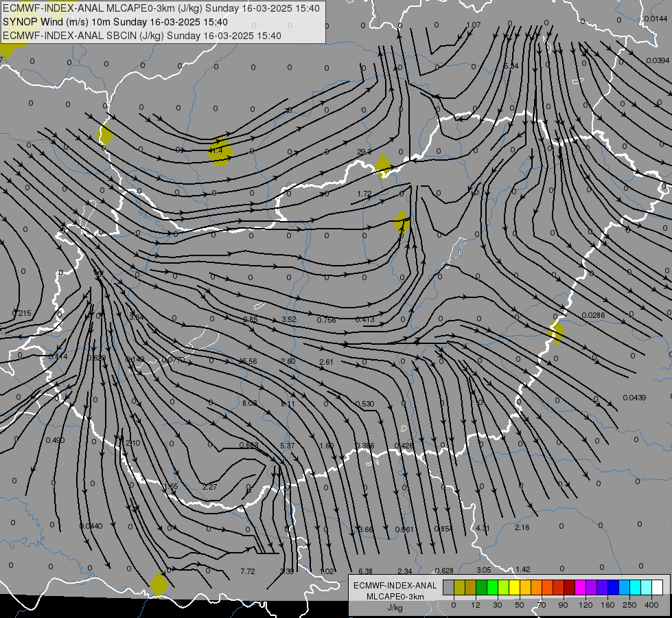
Task: Click the 4.31 value on the map
Action: [483, 528]
